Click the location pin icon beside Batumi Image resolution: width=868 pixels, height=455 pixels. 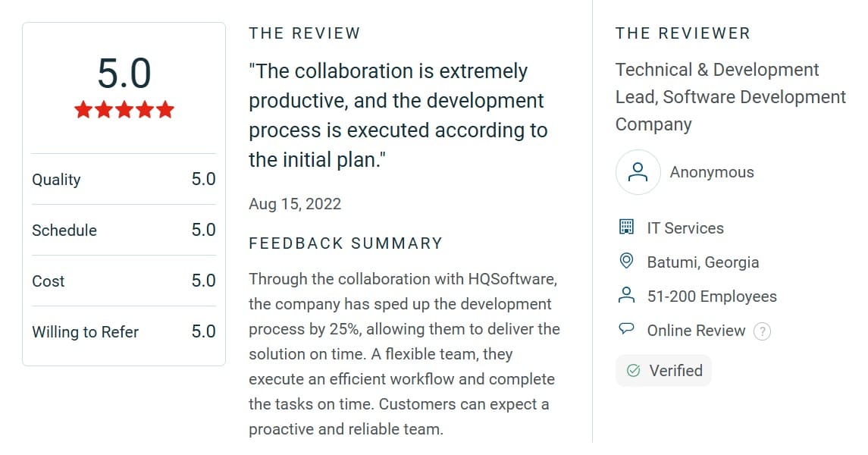point(626,262)
